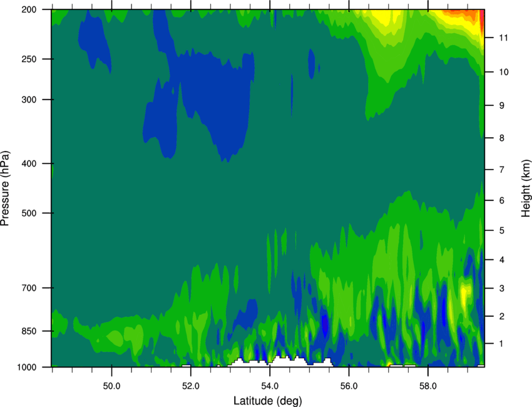Click the 54.0 latitude tick label
The width and height of the screenshot is (532, 407).
click(270, 386)
